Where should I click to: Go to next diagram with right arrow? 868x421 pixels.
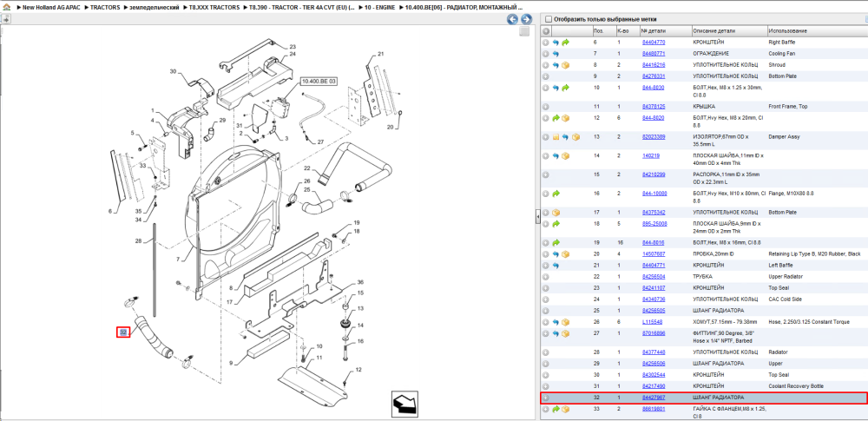pos(526,19)
